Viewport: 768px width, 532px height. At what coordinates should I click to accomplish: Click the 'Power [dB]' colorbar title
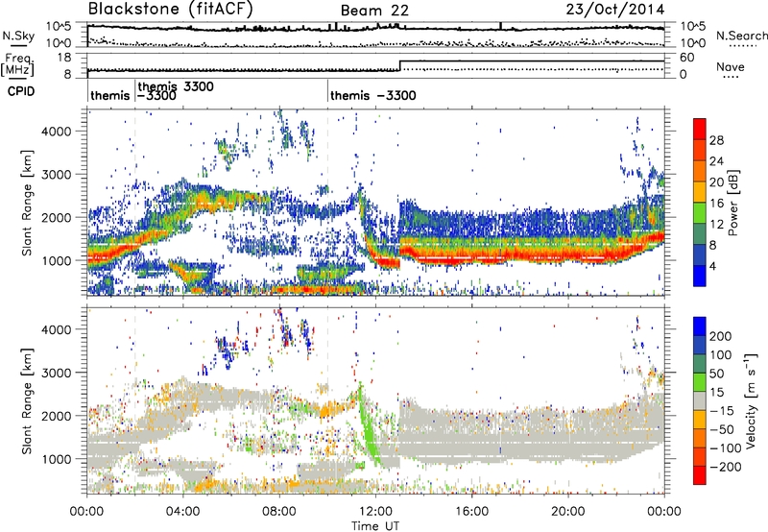click(732, 203)
